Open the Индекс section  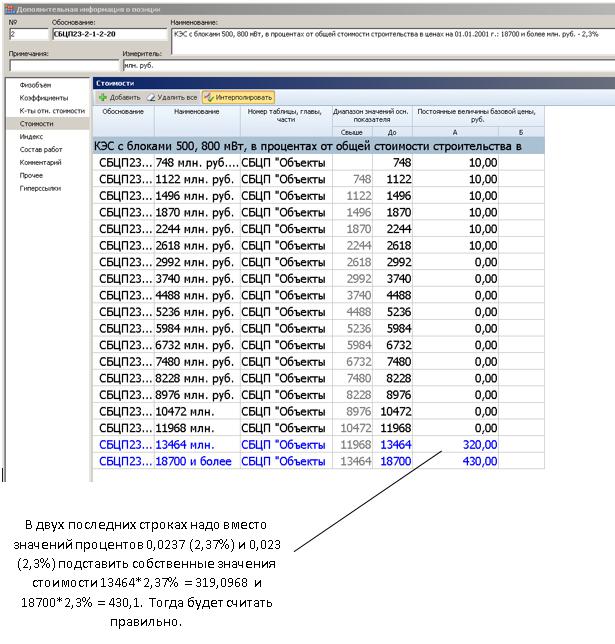[x=31, y=137]
